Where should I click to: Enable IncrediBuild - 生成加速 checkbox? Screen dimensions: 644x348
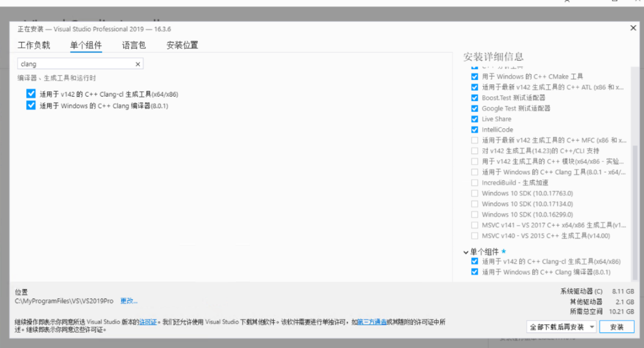tap(475, 183)
